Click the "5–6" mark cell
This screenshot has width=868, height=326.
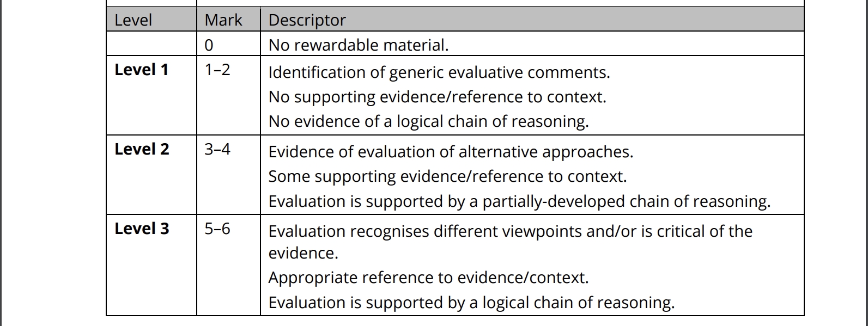(217, 229)
